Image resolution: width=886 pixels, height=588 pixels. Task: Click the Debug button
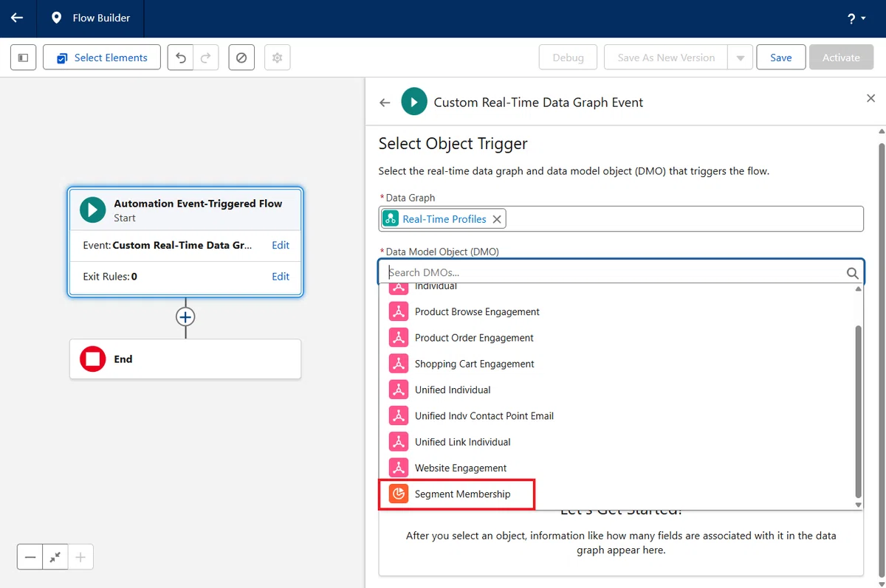(x=568, y=58)
